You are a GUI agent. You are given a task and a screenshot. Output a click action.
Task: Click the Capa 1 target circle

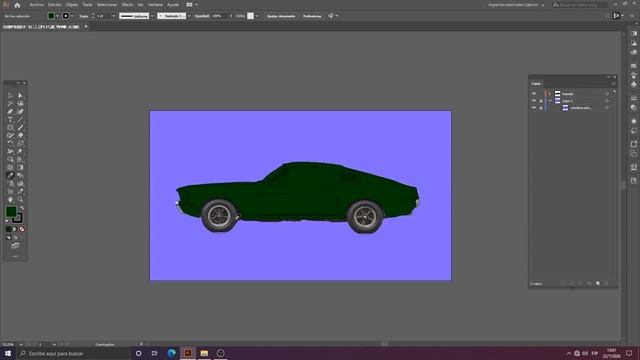(x=607, y=101)
